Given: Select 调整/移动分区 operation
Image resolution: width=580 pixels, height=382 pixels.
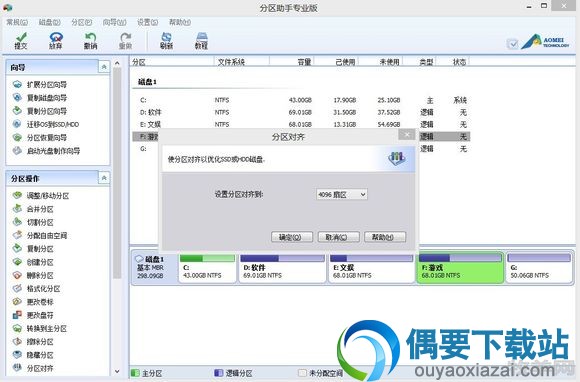Looking at the screenshot, I should (x=41, y=196).
